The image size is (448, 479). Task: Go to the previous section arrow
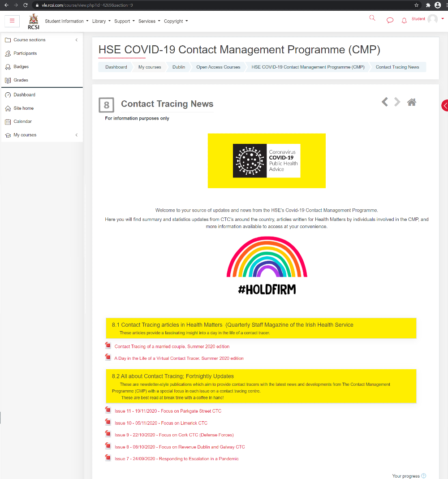click(x=385, y=102)
